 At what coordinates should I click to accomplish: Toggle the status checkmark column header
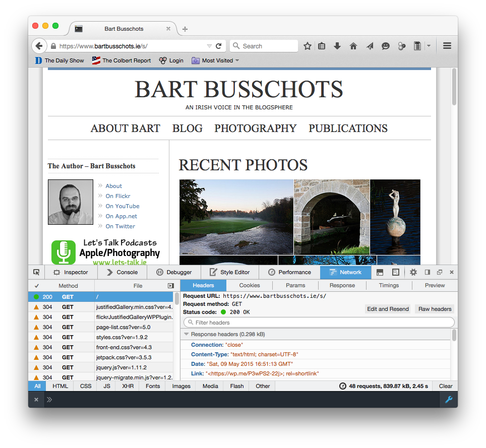pyautogui.click(x=37, y=286)
